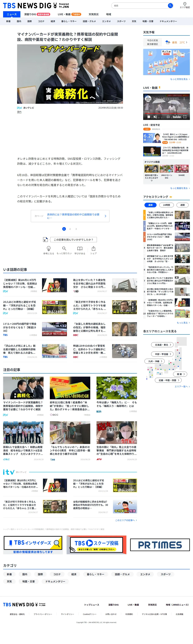Click the 学びがある open book icon
This screenshot has width=193, height=644.
[x=80, y=248]
